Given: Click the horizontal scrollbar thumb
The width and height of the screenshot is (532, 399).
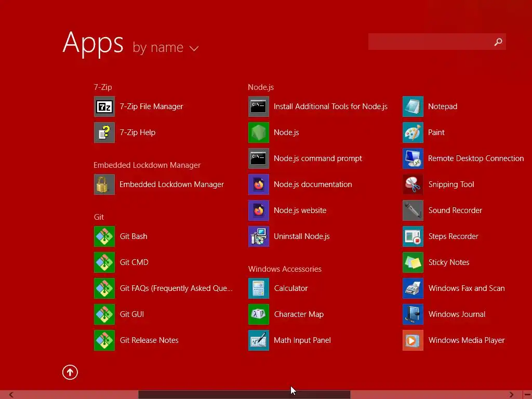Looking at the screenshot, I should [244, 395].
